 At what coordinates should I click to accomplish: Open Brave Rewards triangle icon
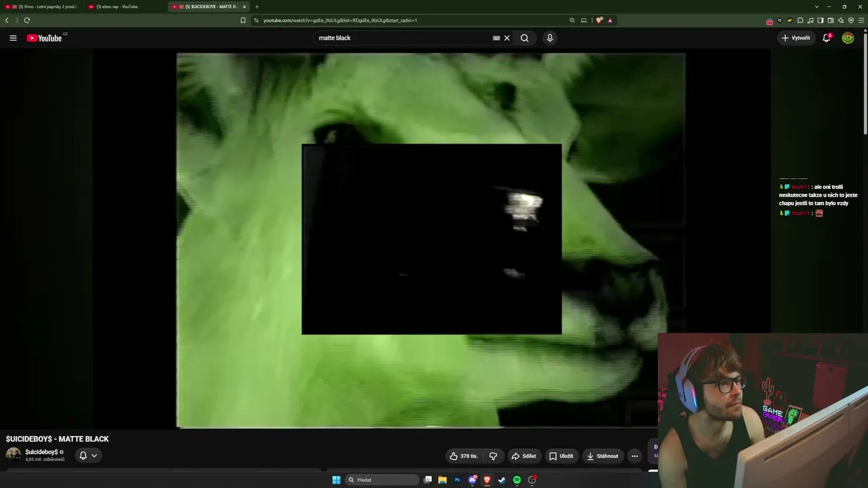click(610, 20)
